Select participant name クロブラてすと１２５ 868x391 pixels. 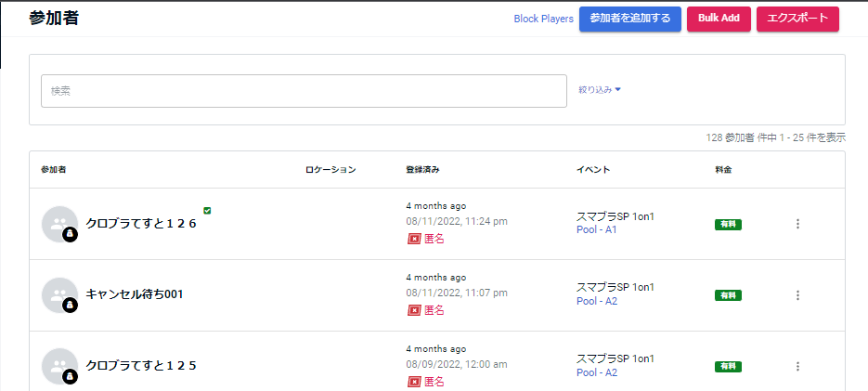[141, 366]
